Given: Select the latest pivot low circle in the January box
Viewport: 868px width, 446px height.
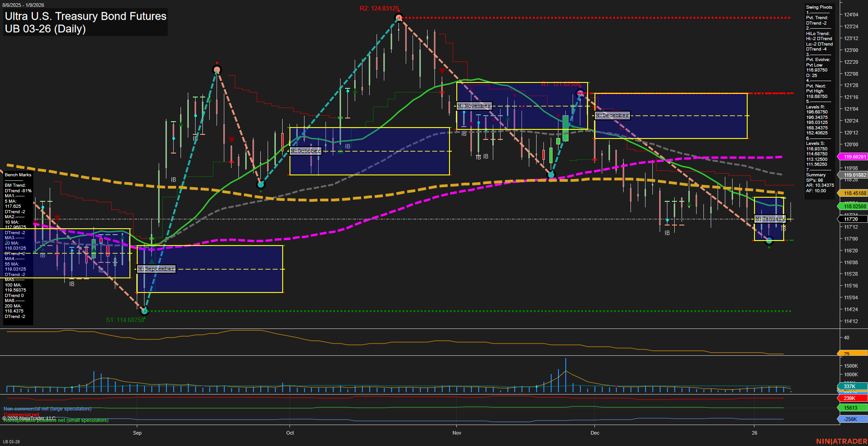Looking at the screenshot, I should click(769, 241).
